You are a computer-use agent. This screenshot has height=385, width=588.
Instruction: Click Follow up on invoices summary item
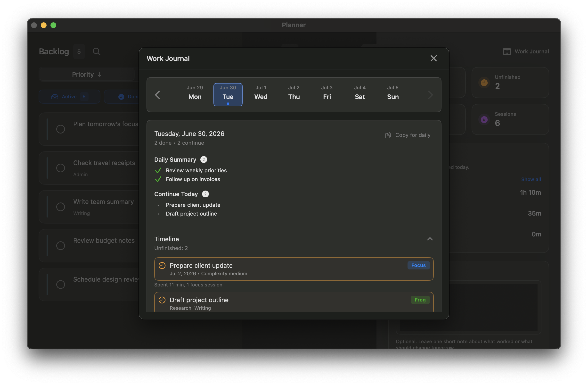(193, 179)
